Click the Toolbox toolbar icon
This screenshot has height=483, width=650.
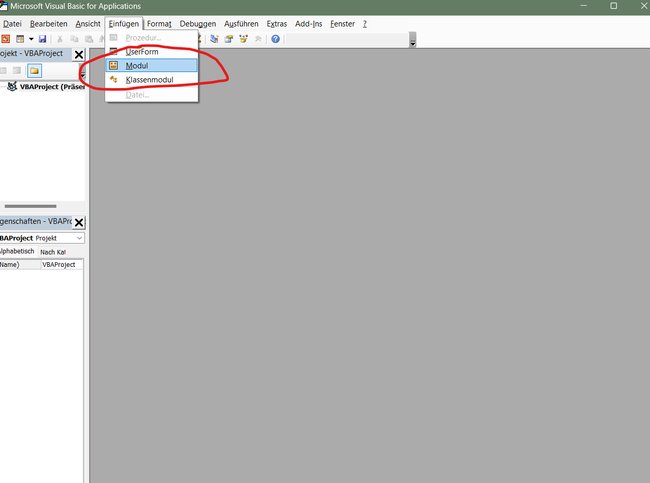point(258,39)
